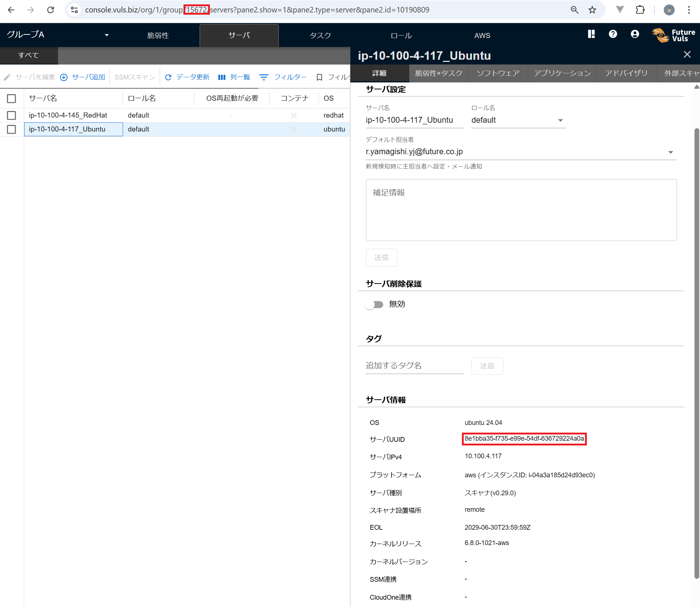Toggle サーバ削除保護 switch
The width and height of the screenshot is (700, 607).
tap(374, 304)
